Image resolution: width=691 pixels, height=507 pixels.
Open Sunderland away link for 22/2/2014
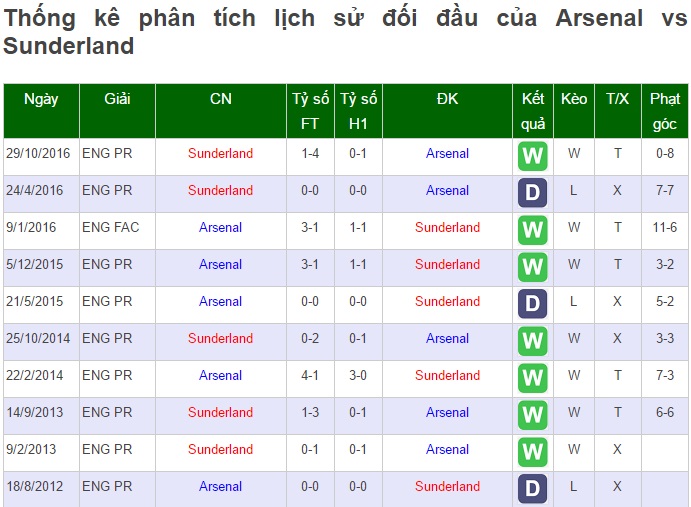(x=447, y=376)
